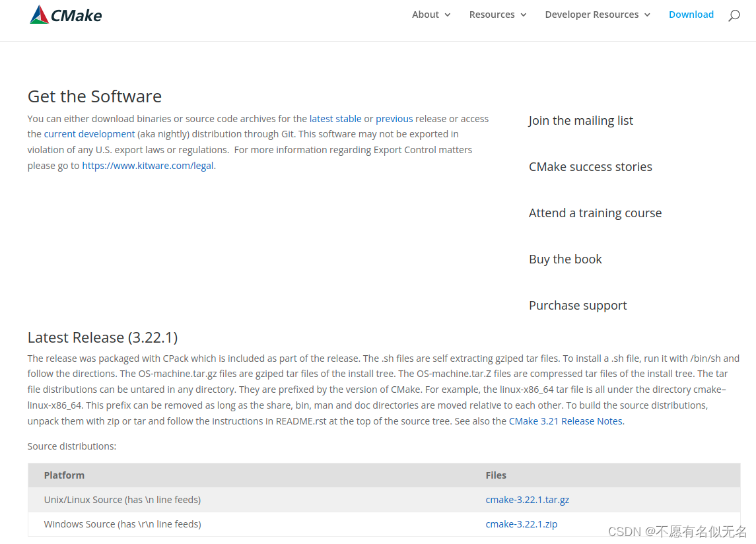Follow the previous release link
The height and width of the screenshot is (544, 756).
tap(394, 119)
